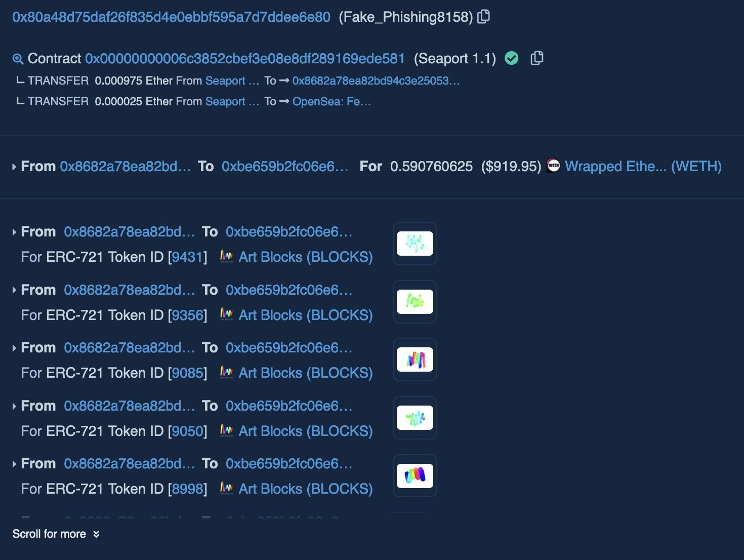Viewport: 744px width, 560px height.
Task: Click Art Blocks logo for Token ID 8998
Action: 226,489
